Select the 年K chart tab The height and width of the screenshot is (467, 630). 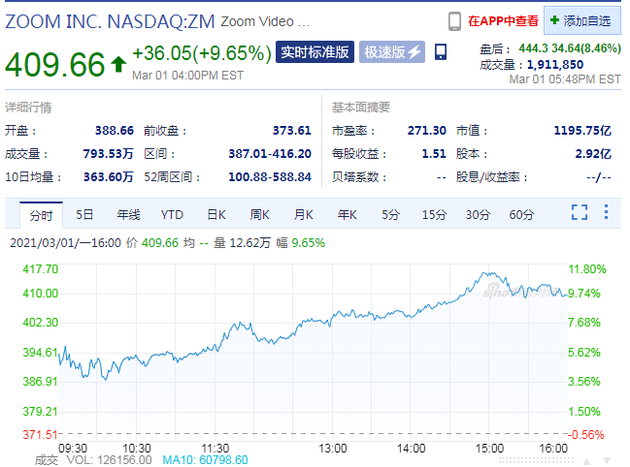[x=347, y=215]
